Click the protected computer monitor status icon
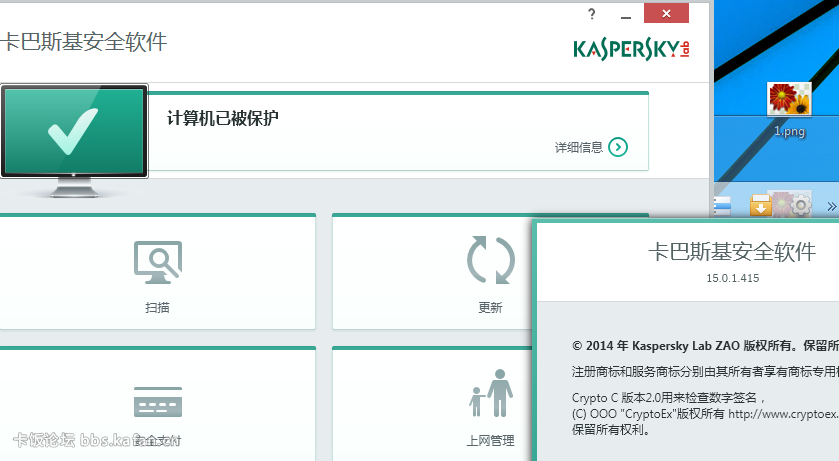The image size is (839, 461). [x=74, y=140]
